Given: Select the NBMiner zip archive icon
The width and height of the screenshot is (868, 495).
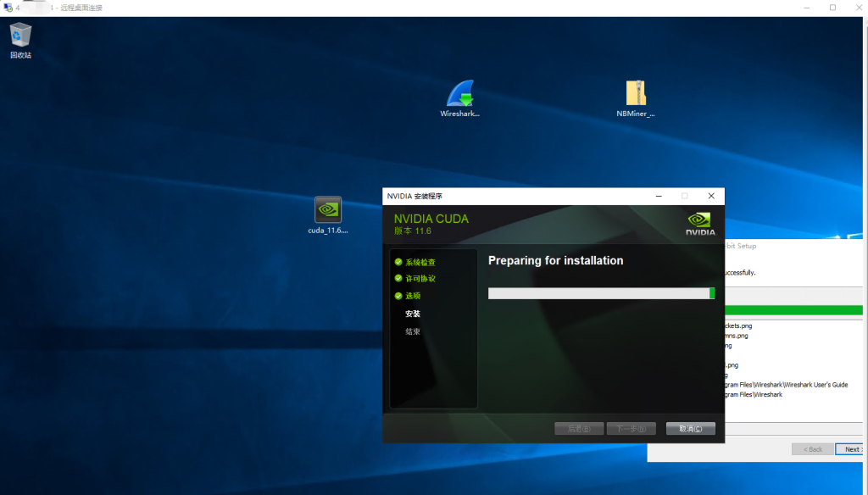Looking at the screenshot, I should pos(636,98).
